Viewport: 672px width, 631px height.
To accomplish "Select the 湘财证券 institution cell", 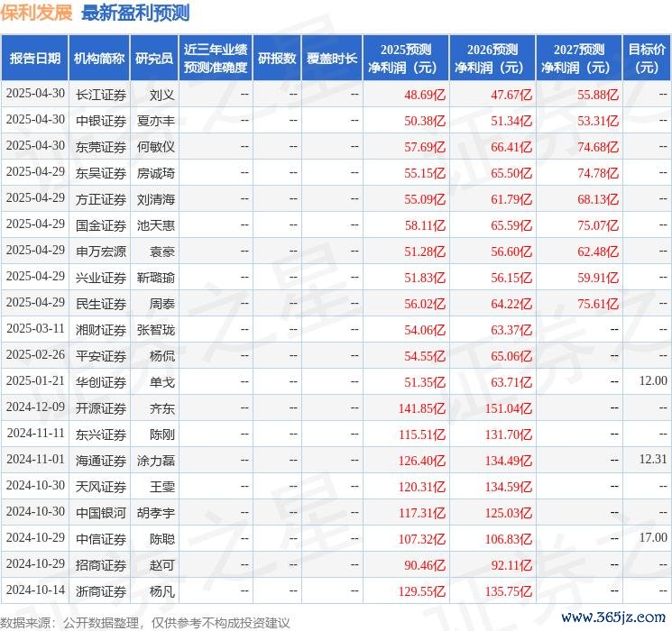I will (x=101, y=330).
